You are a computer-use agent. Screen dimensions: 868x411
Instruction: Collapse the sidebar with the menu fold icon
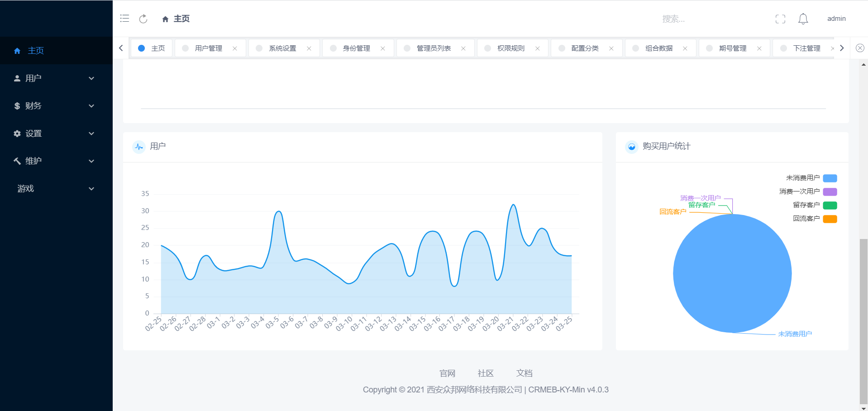[x=124, y=19]
